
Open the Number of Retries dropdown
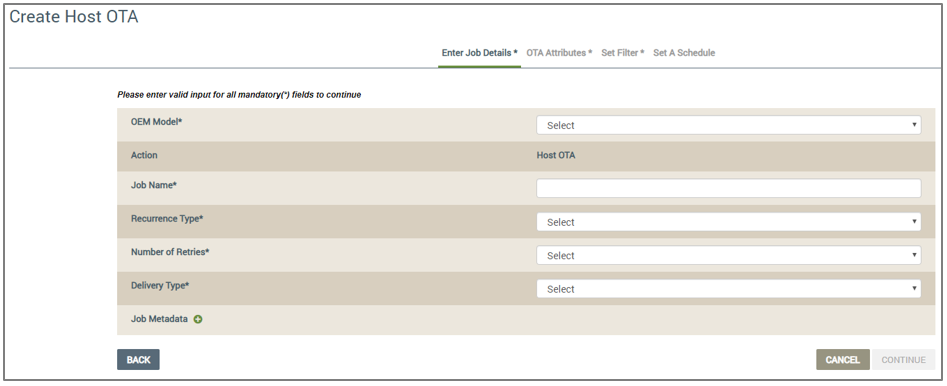coord(728,255)
